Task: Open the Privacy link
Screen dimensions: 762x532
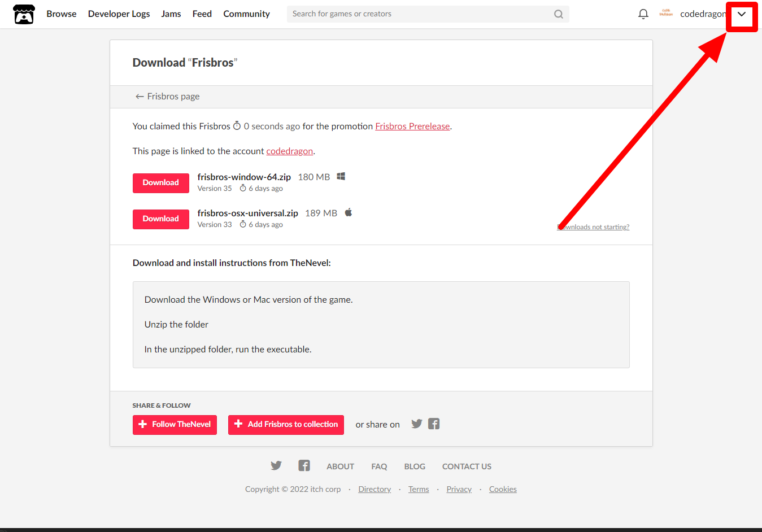Action: [x=459, y=490]
